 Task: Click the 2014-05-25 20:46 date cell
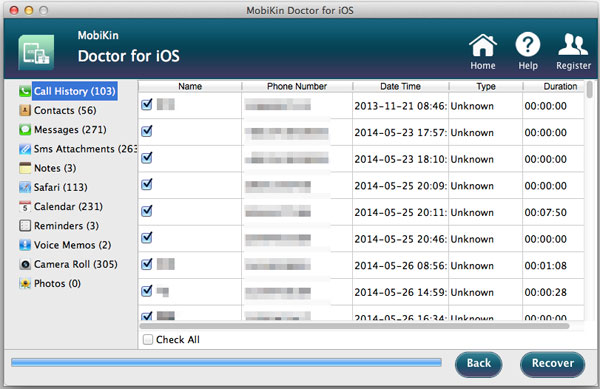click(401, 239)
